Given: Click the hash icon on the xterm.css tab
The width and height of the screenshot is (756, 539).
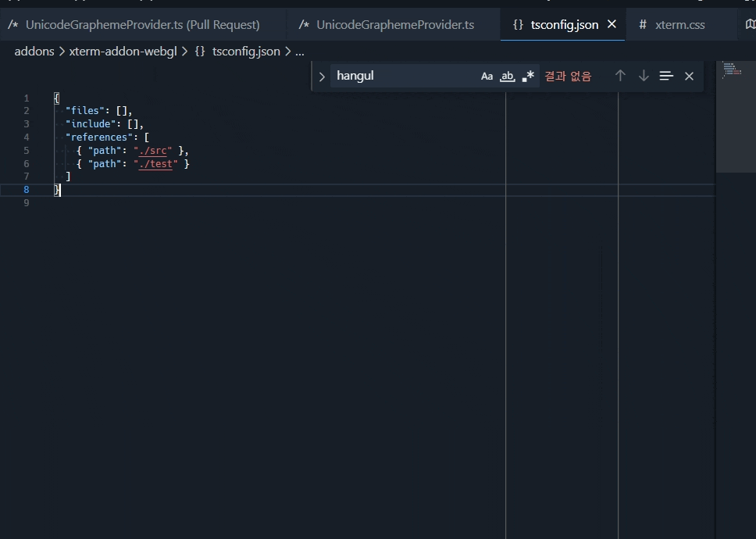Looking at the screenshot, I should pyautogui.click(x=642, y=24).
